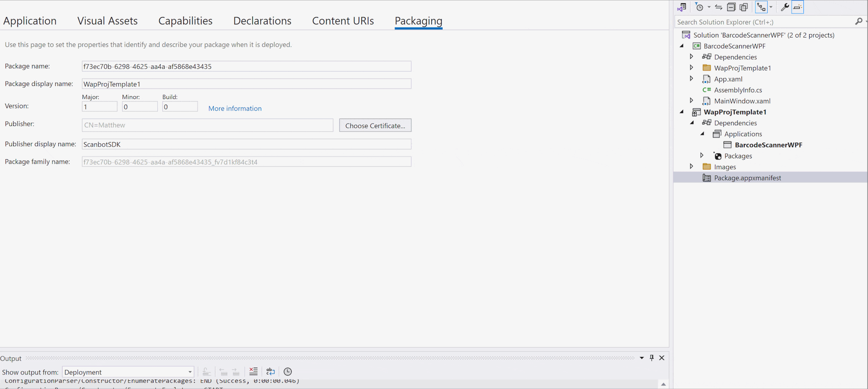Click the WapProjTemplate1 yellow folder icon

(x=707, y=68)
